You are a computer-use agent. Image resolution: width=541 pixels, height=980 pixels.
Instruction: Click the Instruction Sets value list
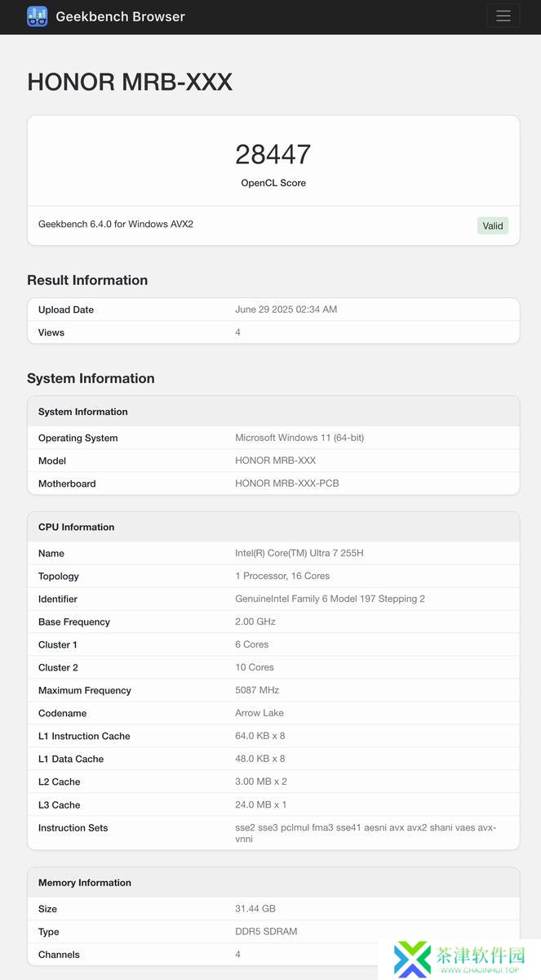coord(366,833)
